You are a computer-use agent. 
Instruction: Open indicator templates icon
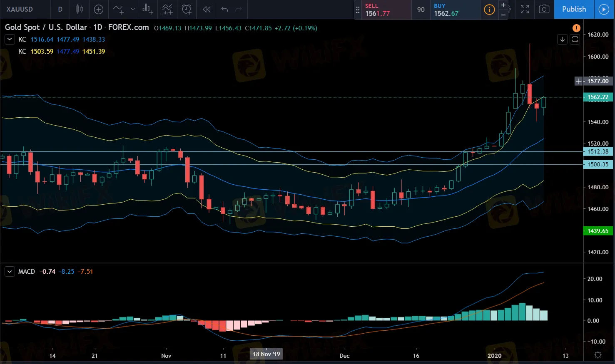167,9
